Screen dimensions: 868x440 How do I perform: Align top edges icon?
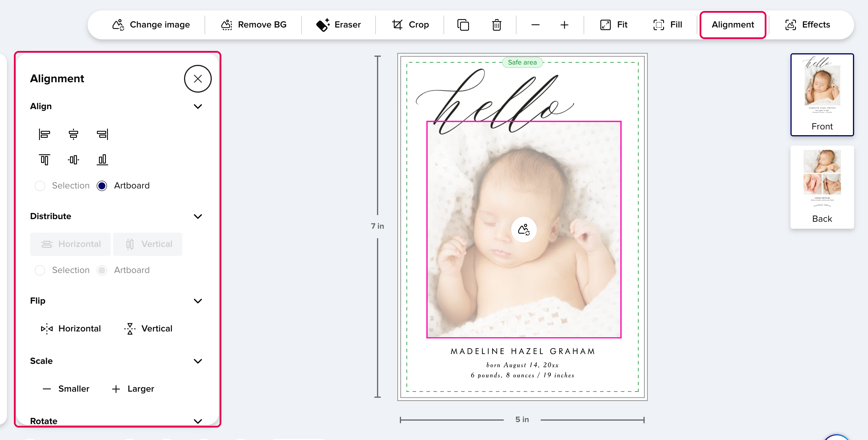click(45, 159)
